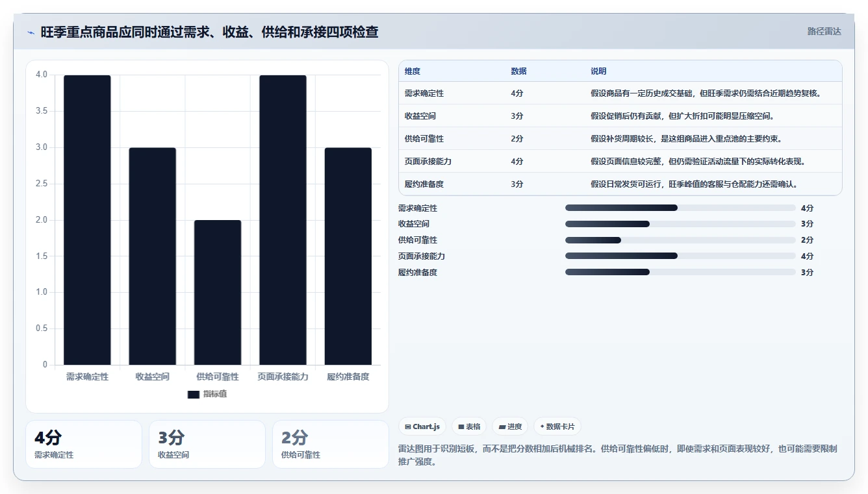
Task: Select the 数据卡片 chip
Action: (x=557, y=426)
